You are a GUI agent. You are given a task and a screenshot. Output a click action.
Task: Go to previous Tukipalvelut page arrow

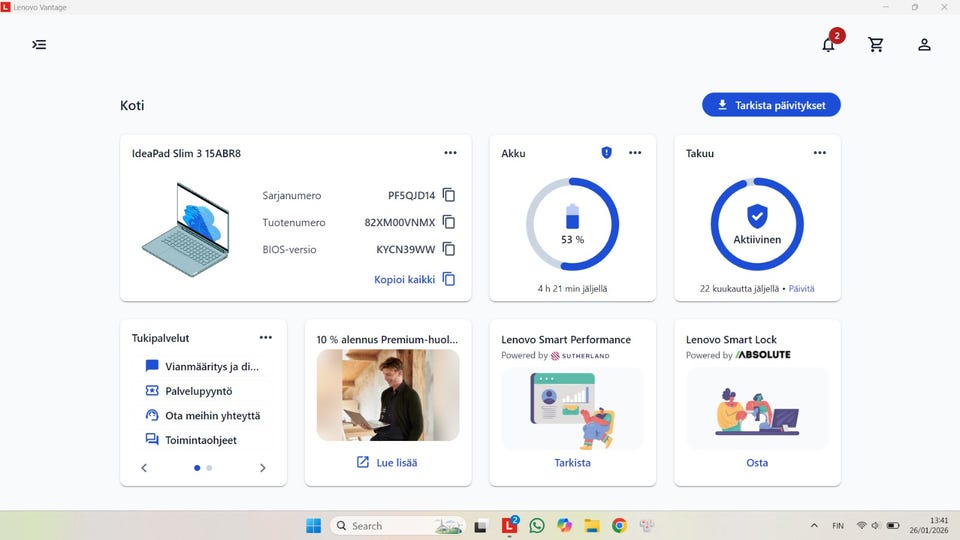(144, 468)
